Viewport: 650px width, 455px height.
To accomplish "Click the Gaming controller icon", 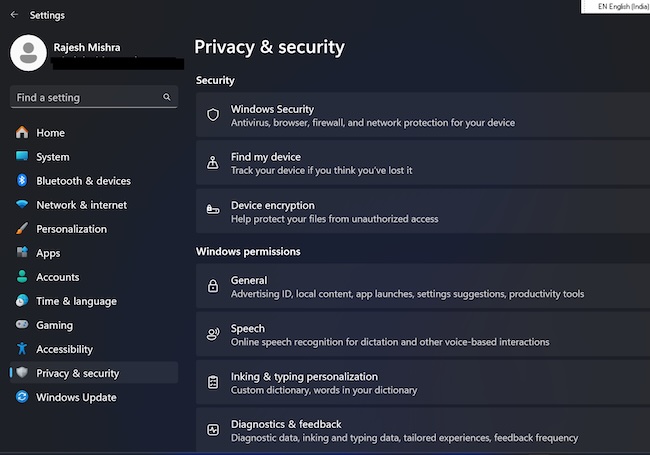I will tap(22, 324).
